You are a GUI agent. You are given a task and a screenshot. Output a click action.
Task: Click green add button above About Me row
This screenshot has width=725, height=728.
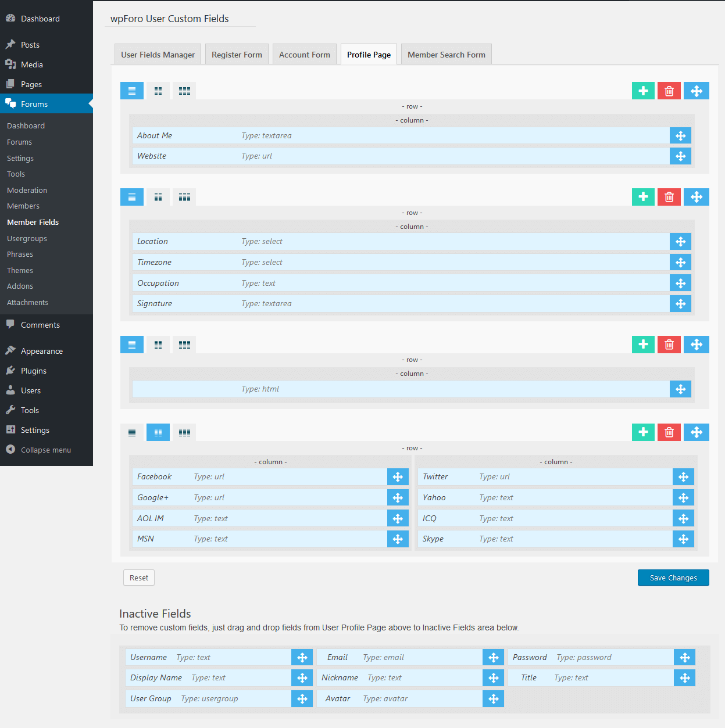click(x=643, y=91)
